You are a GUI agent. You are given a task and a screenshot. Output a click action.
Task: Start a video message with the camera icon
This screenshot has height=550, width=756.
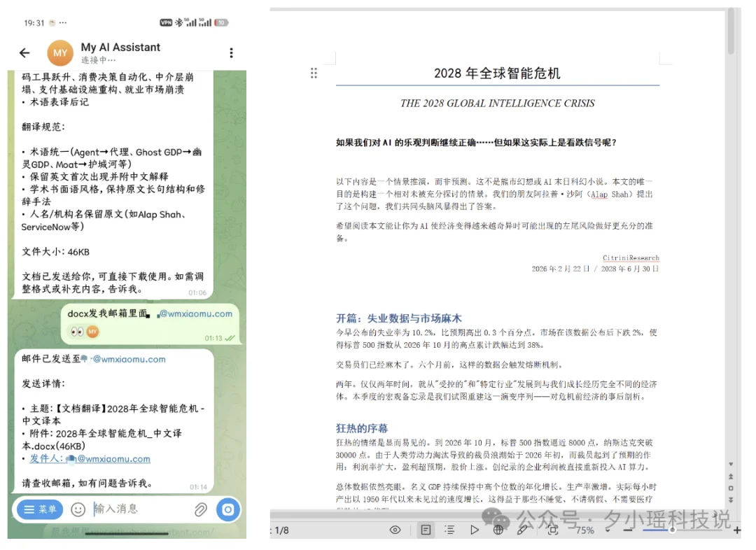227,509
